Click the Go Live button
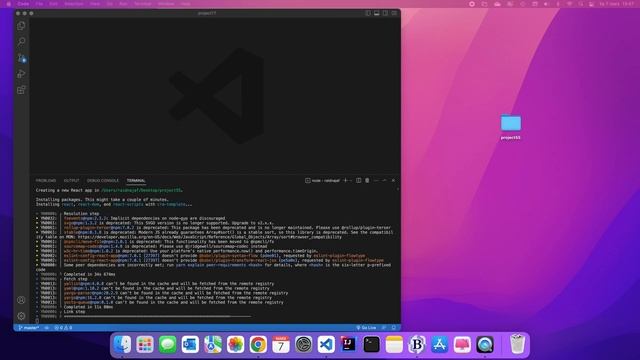The height and width of the screenshot is (360, 640). (x=366, y=328)
